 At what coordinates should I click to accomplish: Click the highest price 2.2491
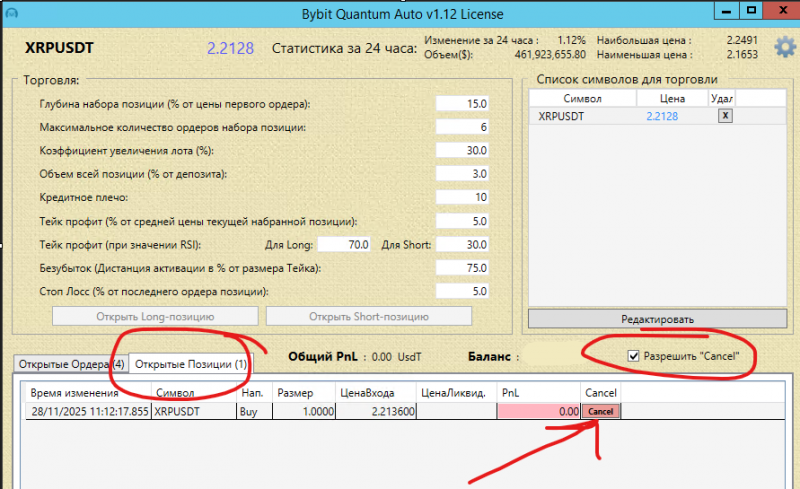(742, 40)
